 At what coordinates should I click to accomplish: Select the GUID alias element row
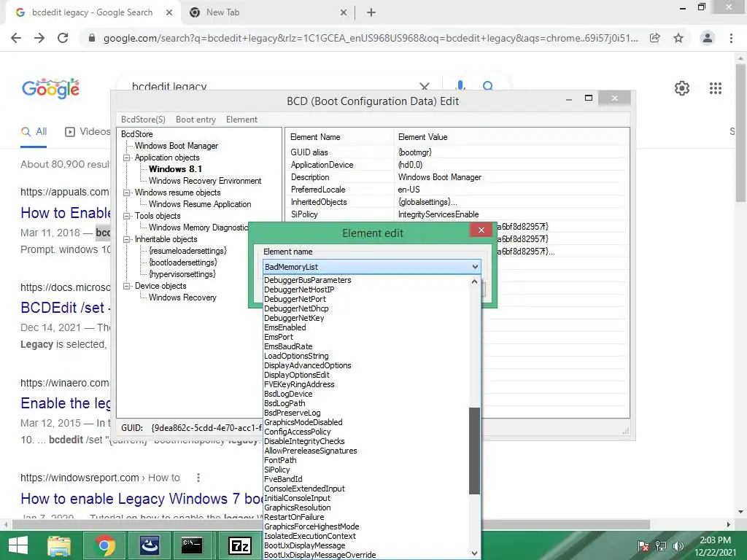457,152
